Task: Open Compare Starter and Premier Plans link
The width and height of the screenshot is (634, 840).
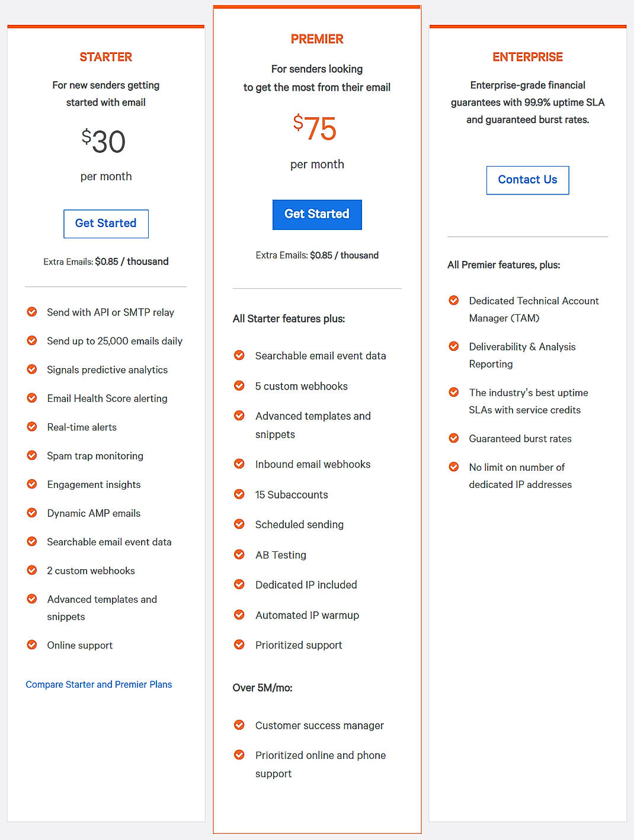Action: point(98,684)
